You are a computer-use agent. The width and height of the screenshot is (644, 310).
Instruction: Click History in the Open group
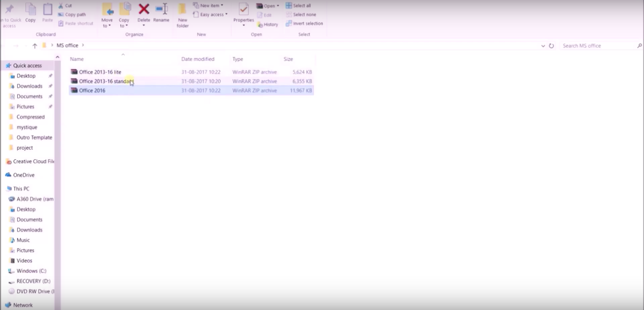[x=268, y=25]
